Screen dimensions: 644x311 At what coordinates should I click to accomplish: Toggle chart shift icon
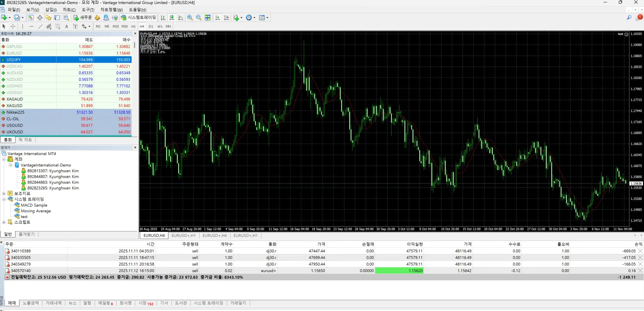point(226,18)
